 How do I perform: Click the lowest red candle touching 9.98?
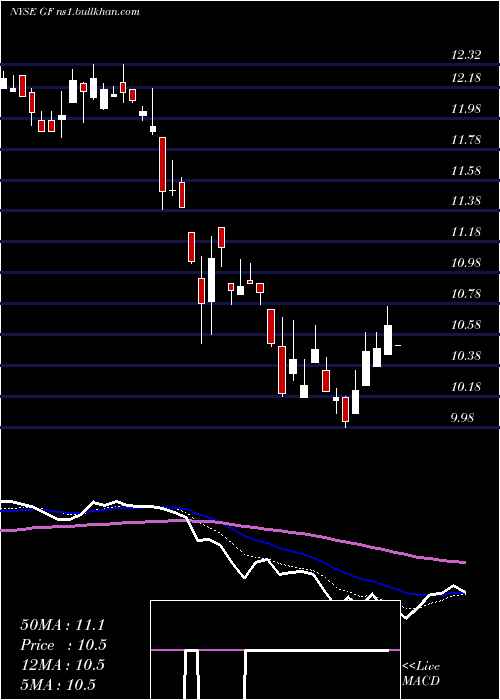(x=345, y=410)
